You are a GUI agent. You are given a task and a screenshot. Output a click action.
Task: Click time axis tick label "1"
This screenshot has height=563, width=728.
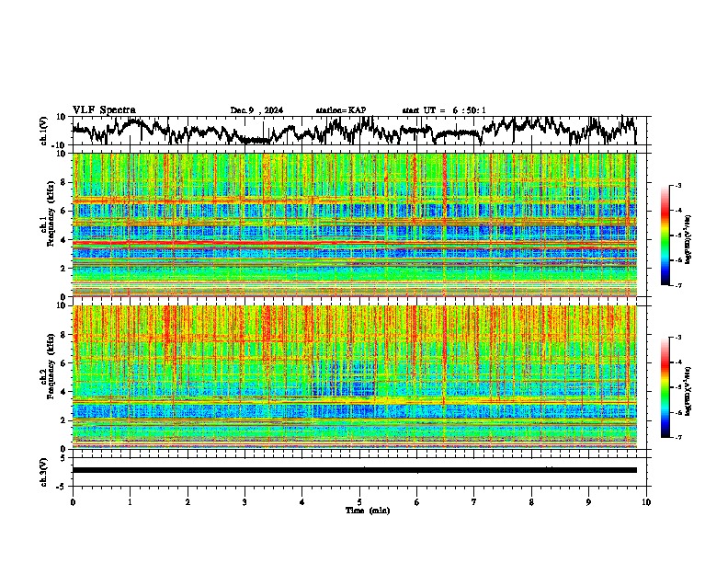130,502
